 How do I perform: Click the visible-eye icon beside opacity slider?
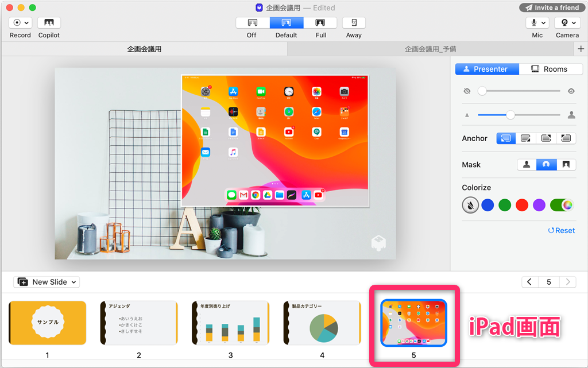coord(571,91)
